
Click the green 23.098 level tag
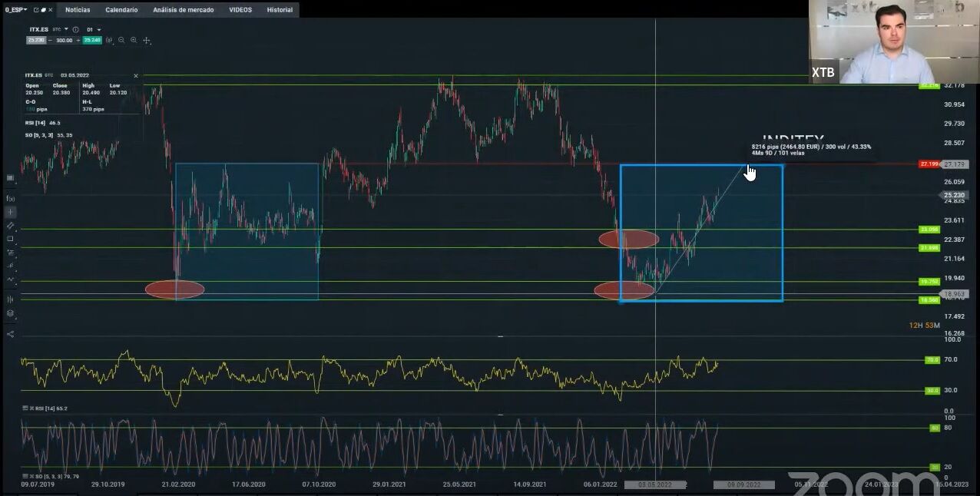coord(929,229)
